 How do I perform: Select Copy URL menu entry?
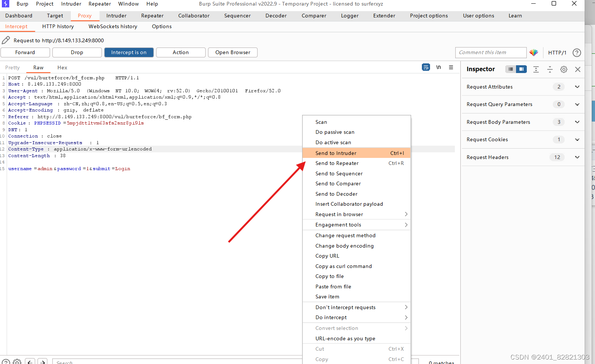click(357, 256)
